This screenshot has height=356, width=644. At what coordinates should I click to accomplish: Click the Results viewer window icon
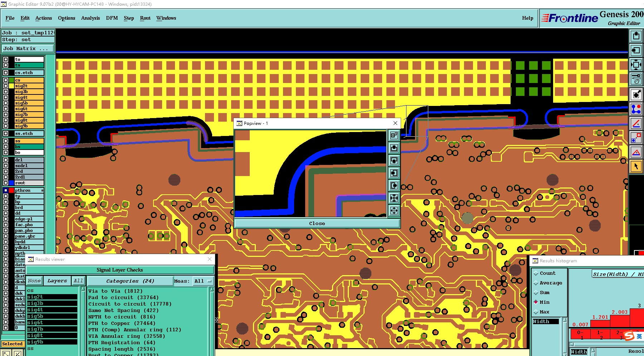(31, 259)
